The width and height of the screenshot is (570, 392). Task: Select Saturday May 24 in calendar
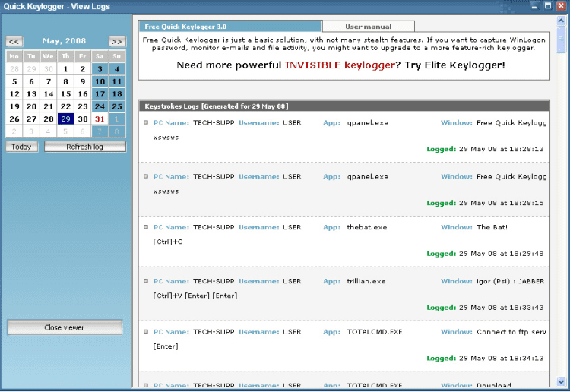pos(100,106)
